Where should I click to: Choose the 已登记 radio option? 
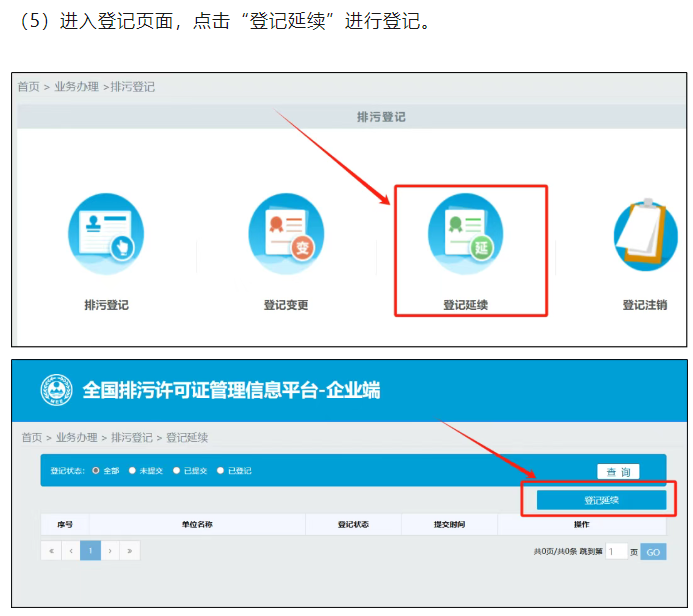point(221,471)
